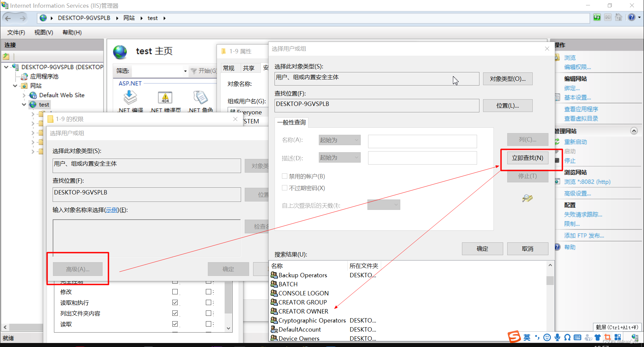Viewport: 644px width, 347px height.
Task: Collapse the 管理网站 section chevron
Action: [634, 131]
